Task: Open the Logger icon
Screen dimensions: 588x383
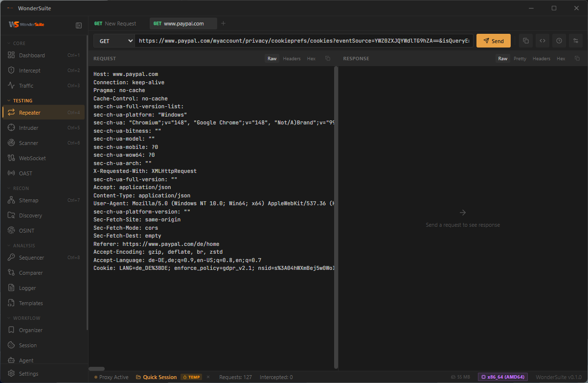Action: [11, 288]
